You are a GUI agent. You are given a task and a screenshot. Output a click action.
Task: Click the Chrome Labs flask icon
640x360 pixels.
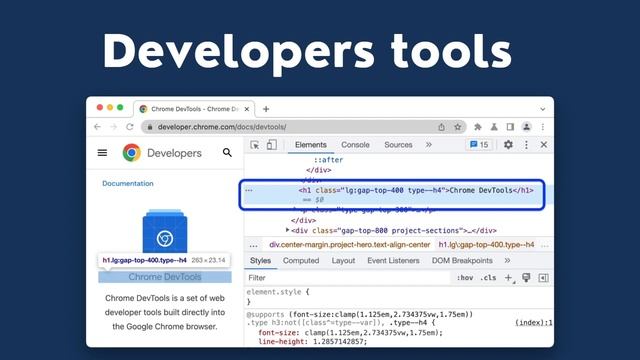click(x=494, y=127)
